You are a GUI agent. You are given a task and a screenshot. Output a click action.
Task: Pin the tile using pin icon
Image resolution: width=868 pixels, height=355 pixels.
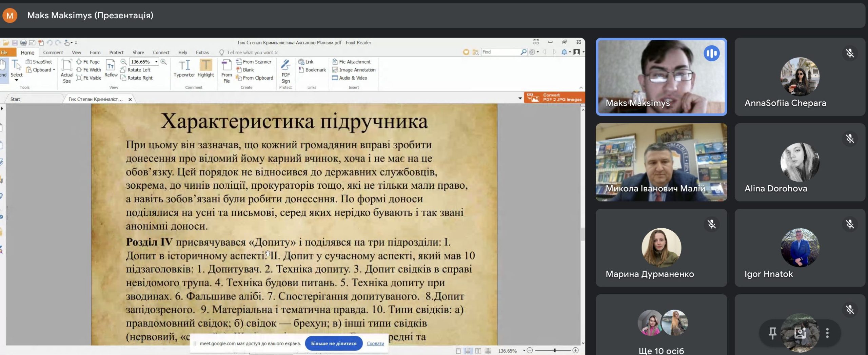(772, 333)
